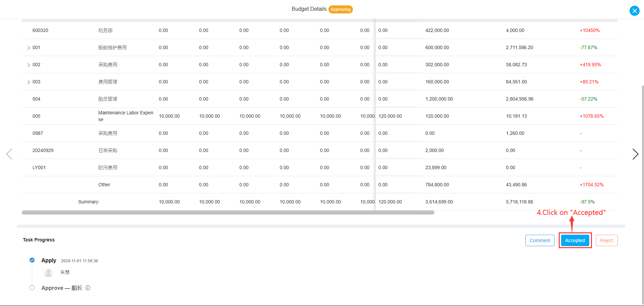Click the blue Apply step checkmark
This screenshot has height=306, width=644.
click(x=32, y=260)
